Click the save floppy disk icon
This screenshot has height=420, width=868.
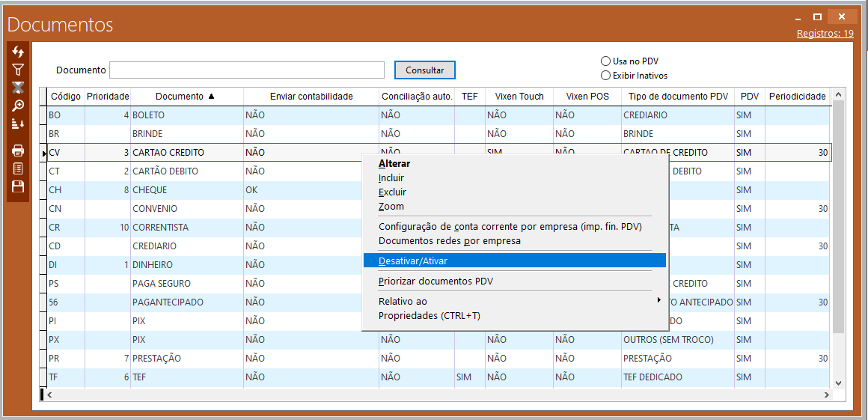click(x=18, y=186)
